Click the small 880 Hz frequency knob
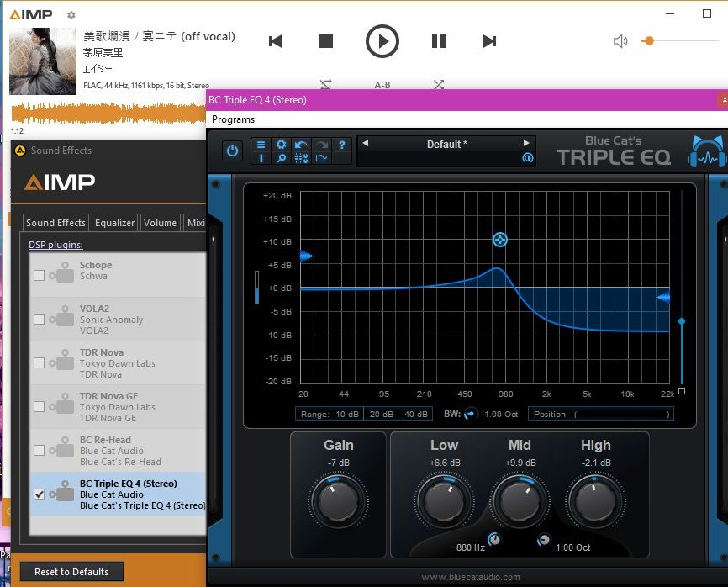This screenshot has width=728, height=587. pos(494,539)
